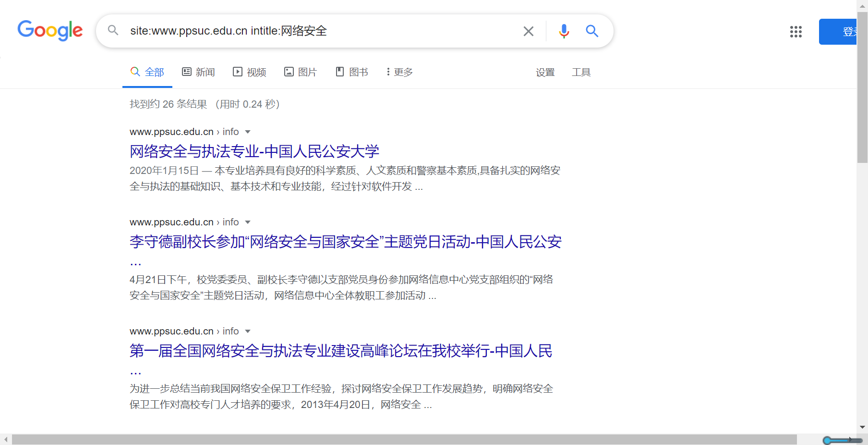Click the magnifier icon at search box start
This screenshot has height=445, width=868.
pos(113,30)
